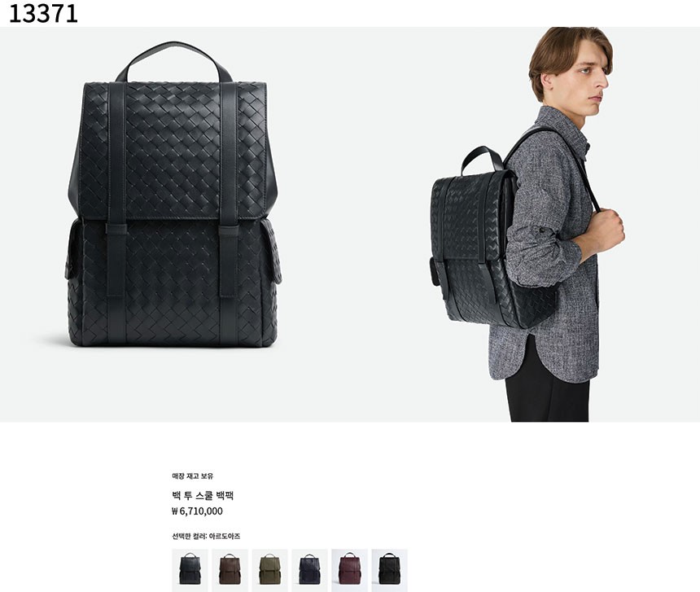Click the model's grey textured shirt
The width and height of the screenshot is (700, 592).
click(549, 250)
